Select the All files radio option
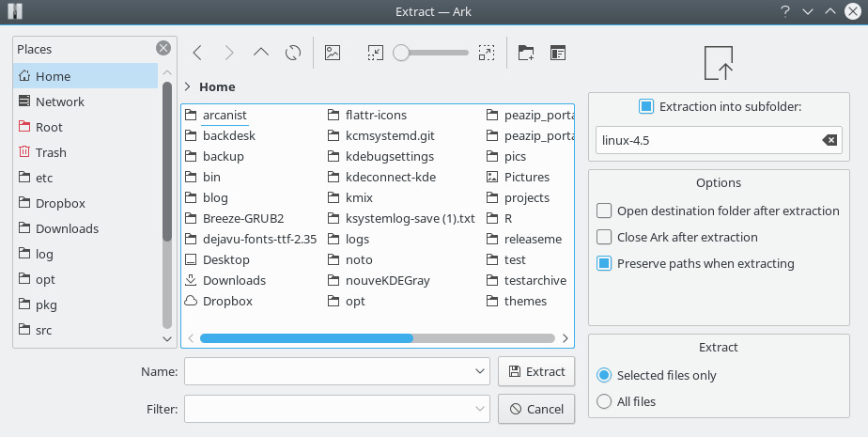The image size is (868, 437). (x=604, y=401)
